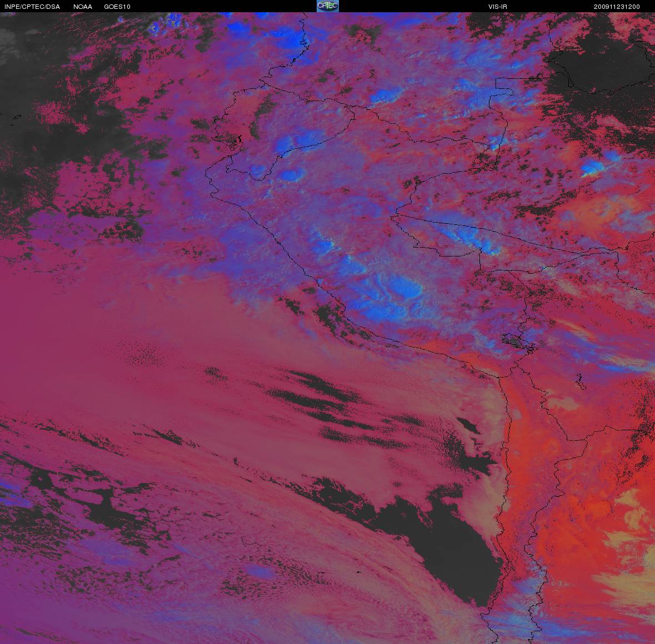Viewport: 655px width, 644px height.
Task: Select the INPE/CPTEC/DSA header text
Action: (x=32, y=7)
